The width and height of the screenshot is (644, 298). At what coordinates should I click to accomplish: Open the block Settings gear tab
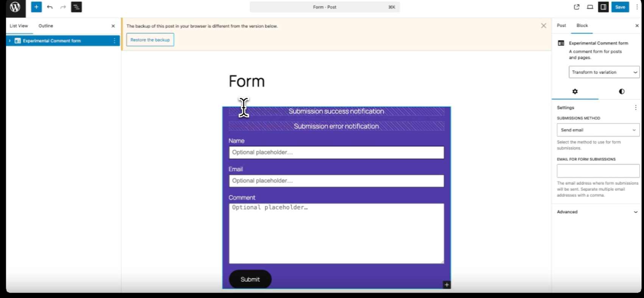[x=575, y=91]
